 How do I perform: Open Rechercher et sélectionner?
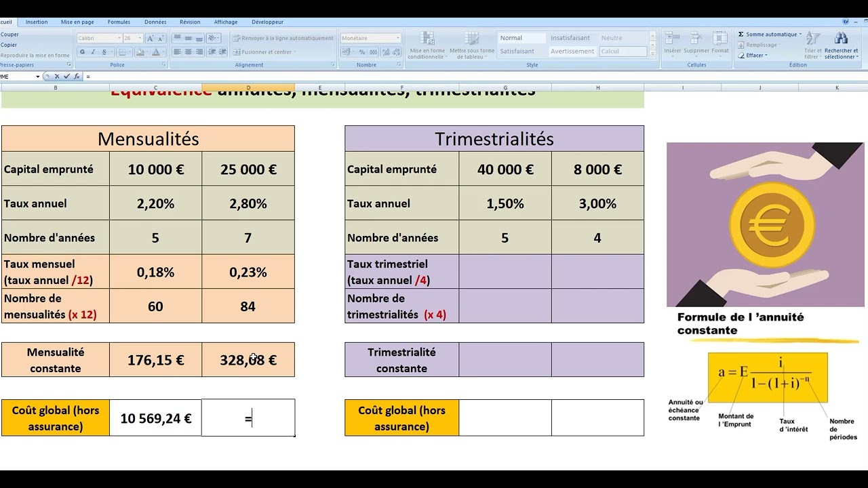pos(841,45)
